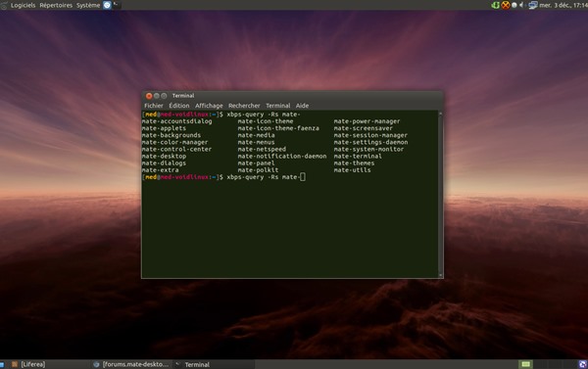The width and height of the screenshot is (588, 369).
Task: Click the blue icon at the end of the bottom panel
Action: (x=583, y=364)
